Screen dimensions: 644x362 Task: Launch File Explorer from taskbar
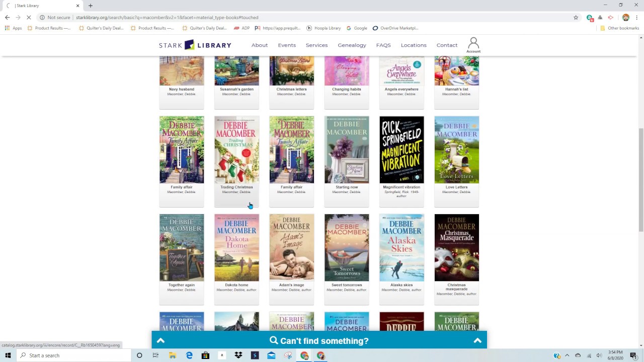click(x=172, y=355)
